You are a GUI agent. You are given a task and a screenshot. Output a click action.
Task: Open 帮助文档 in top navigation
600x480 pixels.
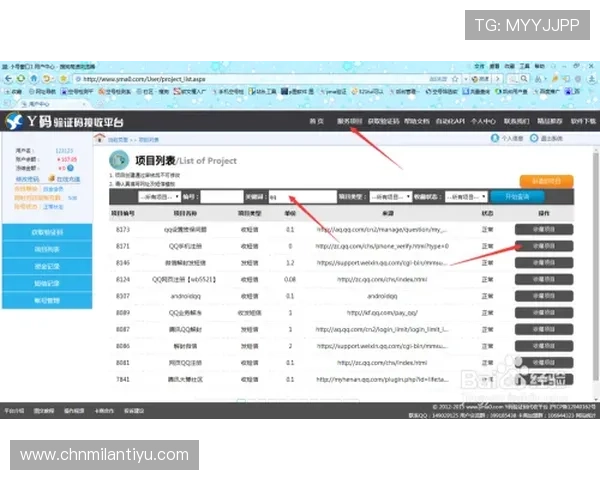click(x=420, y=121)
